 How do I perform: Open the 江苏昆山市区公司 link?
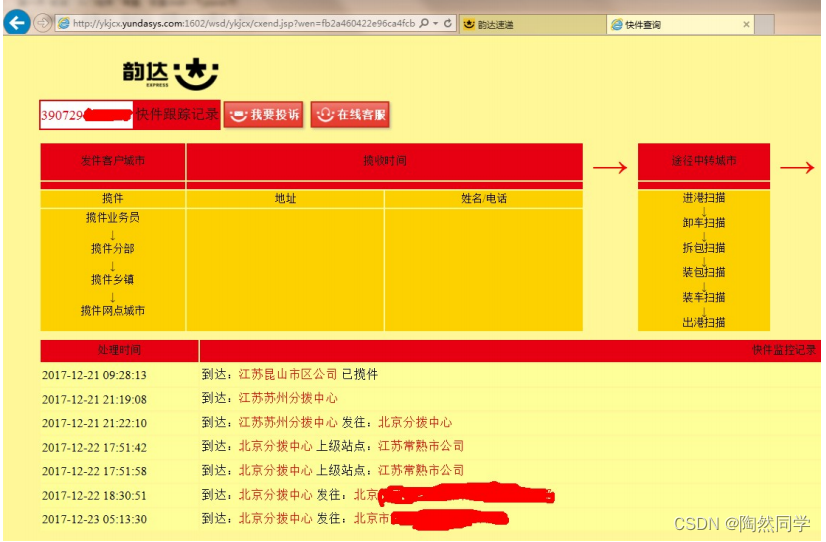point(288,374)
